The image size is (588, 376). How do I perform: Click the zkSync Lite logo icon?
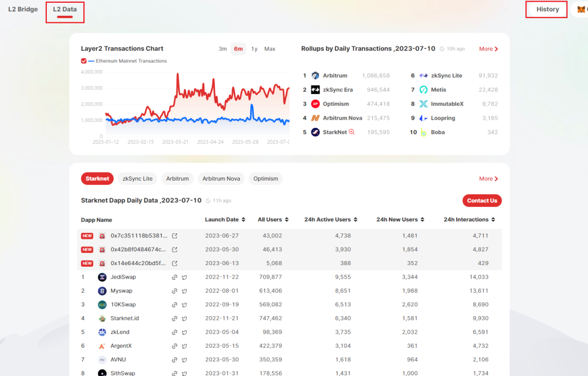[x=424, y=75]
